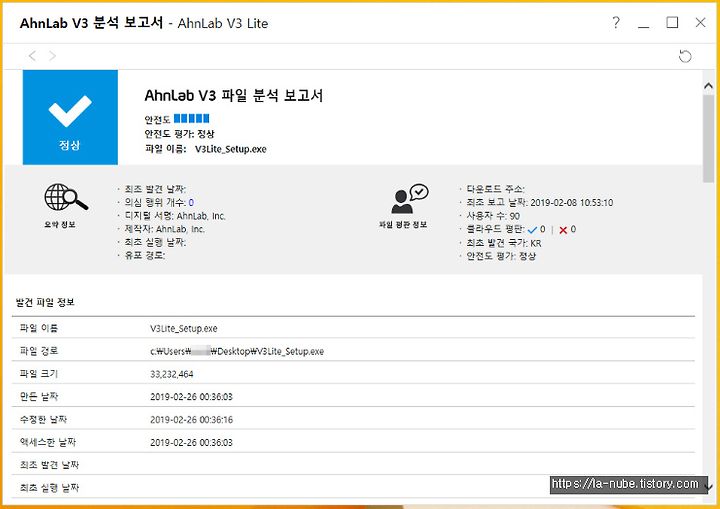Select the file size 33,232,464
This screenshot has width=720, height=509.
172,374
